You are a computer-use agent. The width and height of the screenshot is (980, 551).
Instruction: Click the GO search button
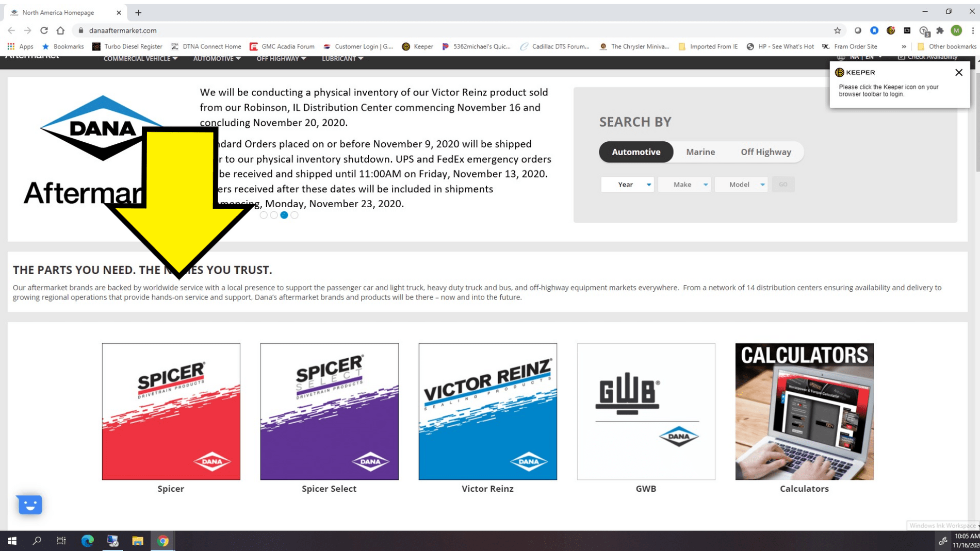tap(783, 185)
